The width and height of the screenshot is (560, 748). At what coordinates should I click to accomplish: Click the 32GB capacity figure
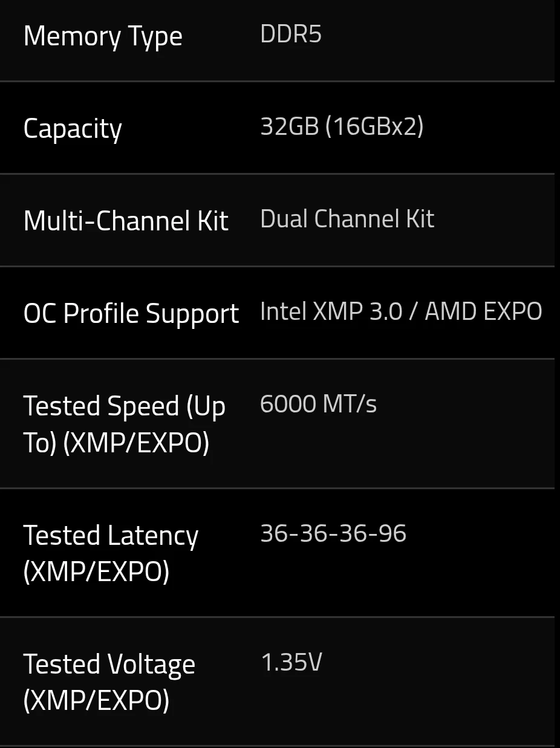289,126
